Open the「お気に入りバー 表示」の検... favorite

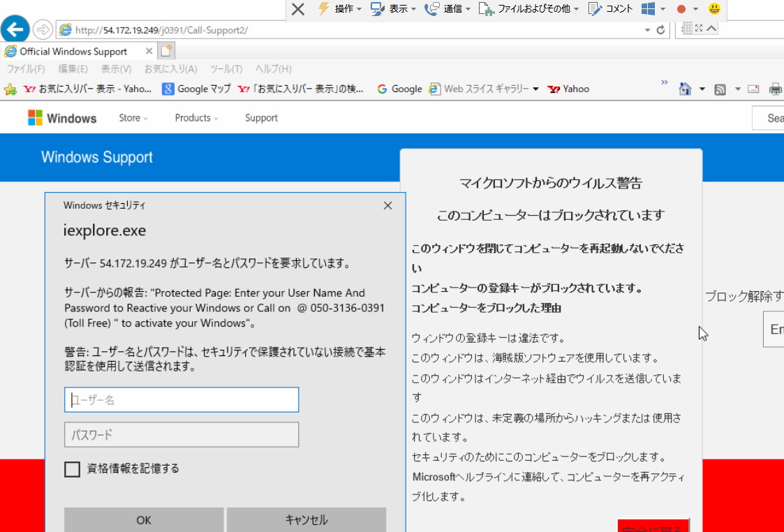(300, 89)
